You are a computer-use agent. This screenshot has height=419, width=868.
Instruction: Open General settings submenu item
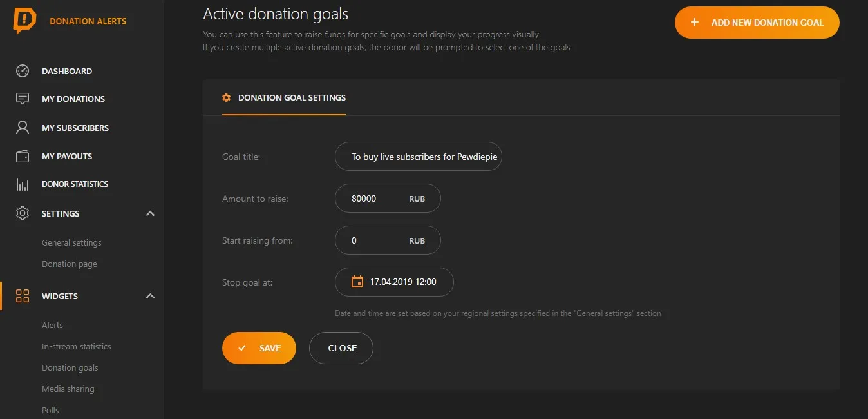pyautogui.click(x=71, y=242)
